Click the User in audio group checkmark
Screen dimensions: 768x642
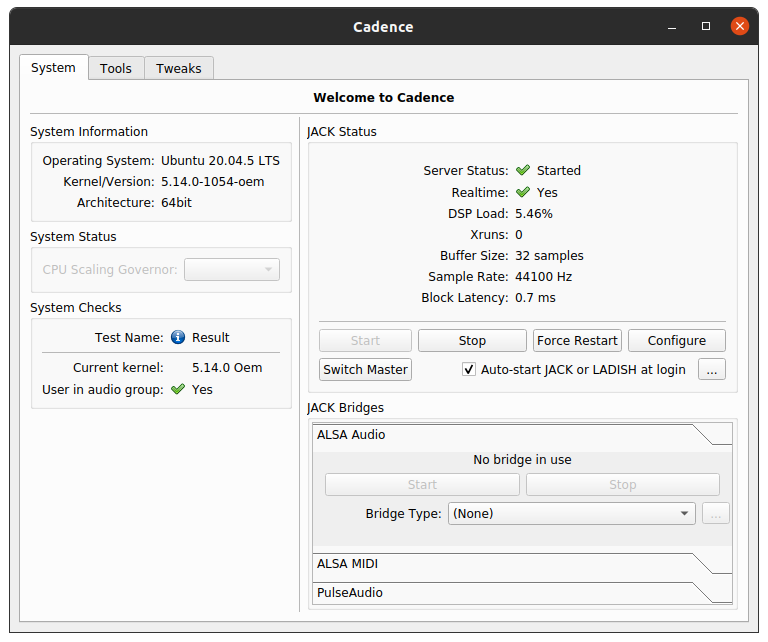click(x=178, y=390)
